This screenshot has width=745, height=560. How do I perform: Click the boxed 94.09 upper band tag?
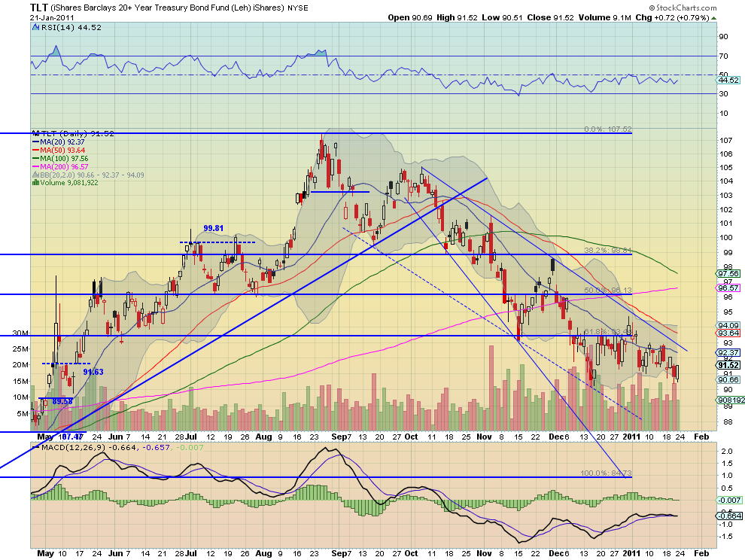[x=729, y=326]
